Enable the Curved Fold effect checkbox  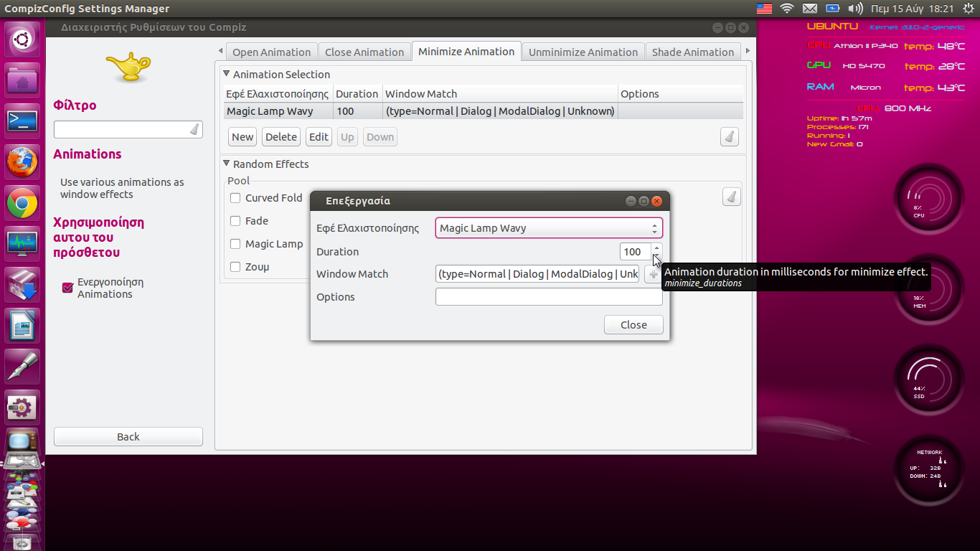(x=235, y=198)
